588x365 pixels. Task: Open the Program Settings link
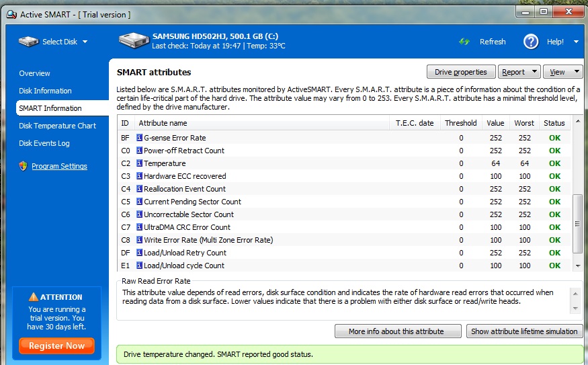[x=59, y=166]
